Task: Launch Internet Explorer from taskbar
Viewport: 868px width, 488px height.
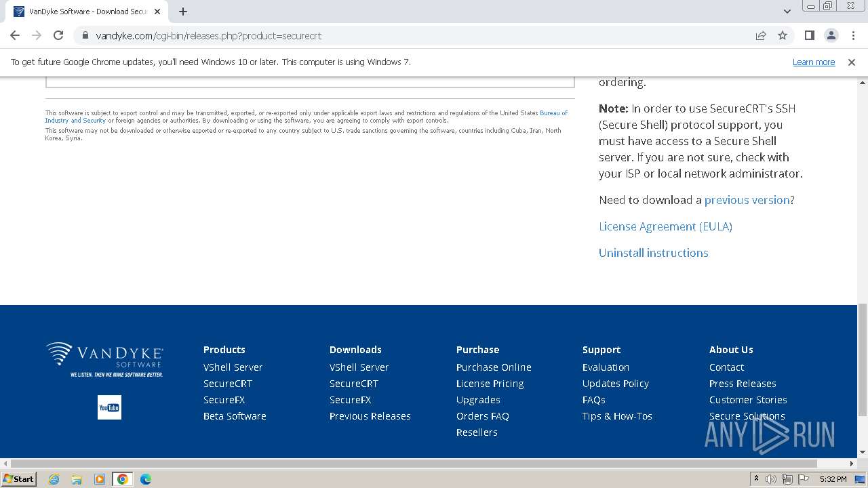Action: (54, 479)
